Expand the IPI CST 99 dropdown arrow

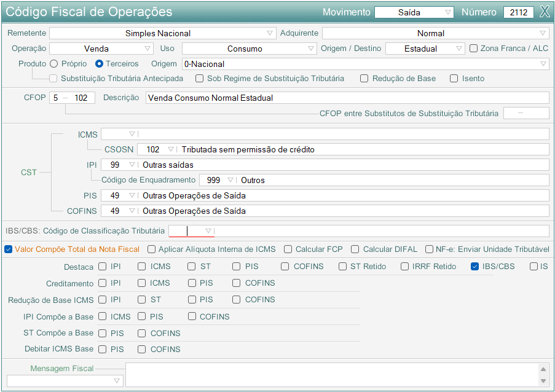pyautogui.click(x=132, y=165)
